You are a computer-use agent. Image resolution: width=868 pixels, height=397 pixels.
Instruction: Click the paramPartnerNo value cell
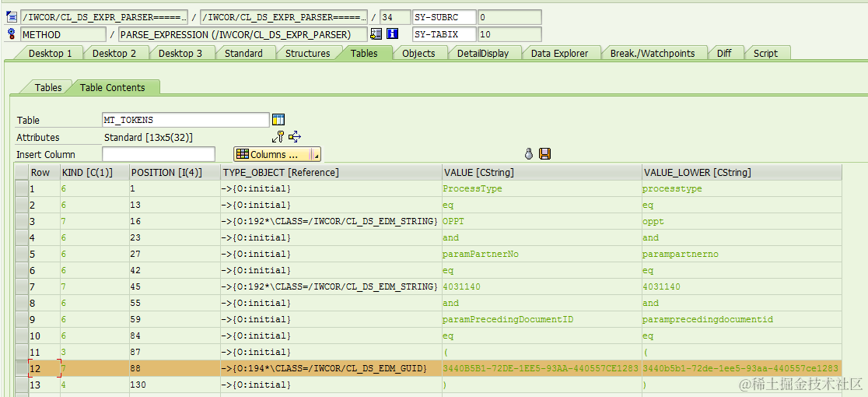point(542,254)
